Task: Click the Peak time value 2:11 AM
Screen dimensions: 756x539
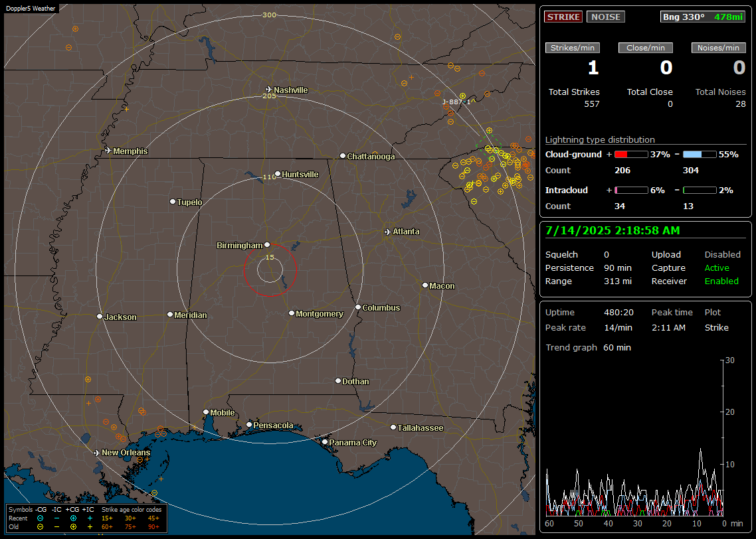Action: (668, 327)
